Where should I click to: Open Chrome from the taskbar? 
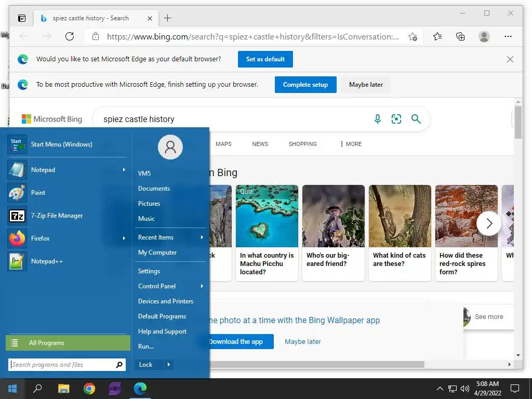pyautogui.click(x=89, y=389)
